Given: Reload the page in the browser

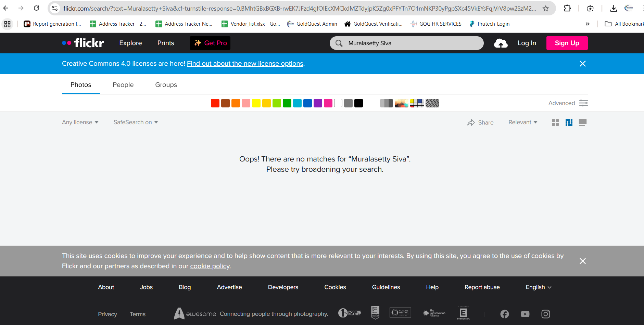Looking at the screenshot, I should point(36,8).
